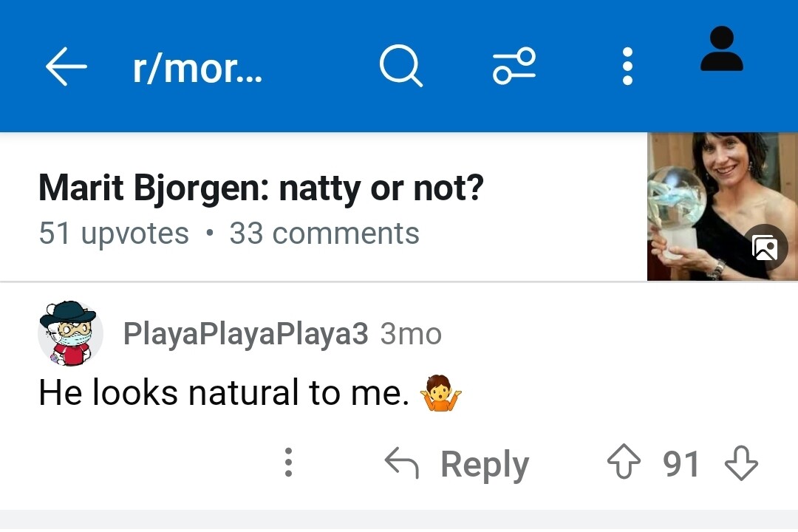Open search with the magnifying glass icon
The height and width of the screenshot is (532, 798).
401,66
